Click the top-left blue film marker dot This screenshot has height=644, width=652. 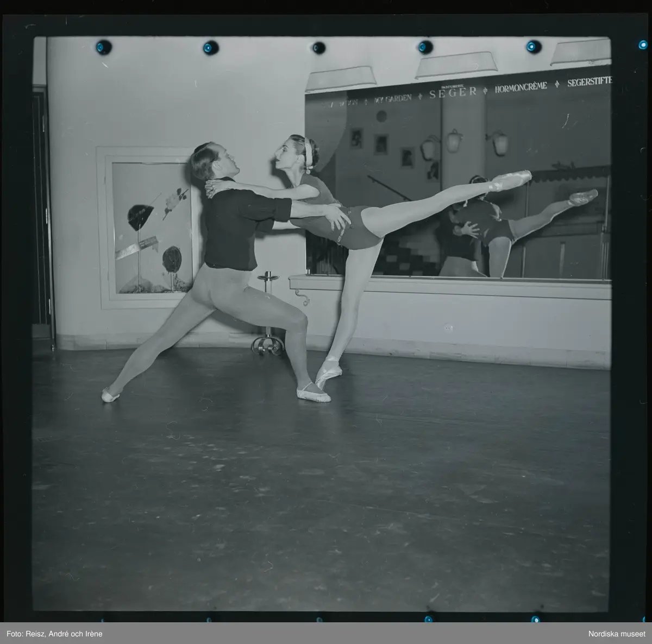pyautogui.click(x=101, y=46)
